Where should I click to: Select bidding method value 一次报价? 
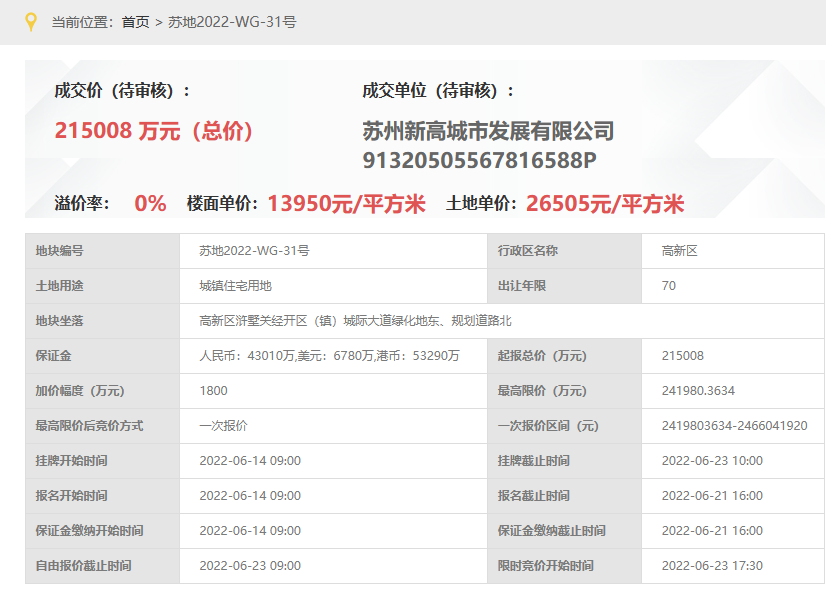click(223, 426)
